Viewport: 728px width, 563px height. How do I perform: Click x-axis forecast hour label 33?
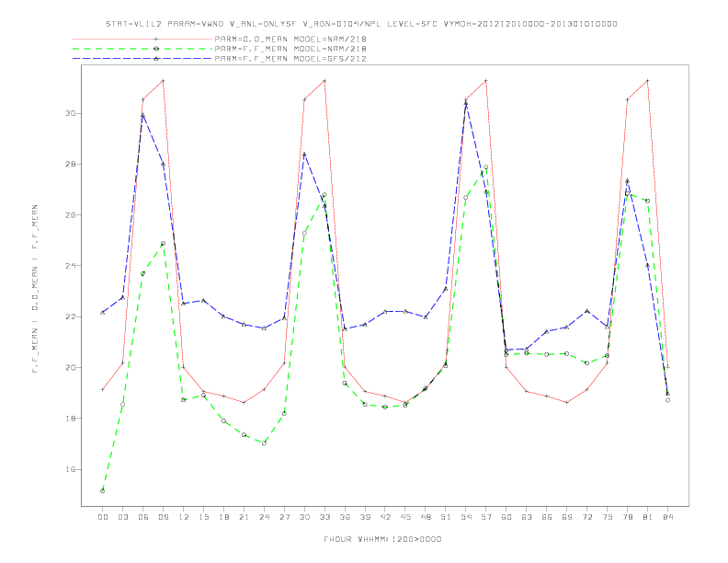pos(324,517)
